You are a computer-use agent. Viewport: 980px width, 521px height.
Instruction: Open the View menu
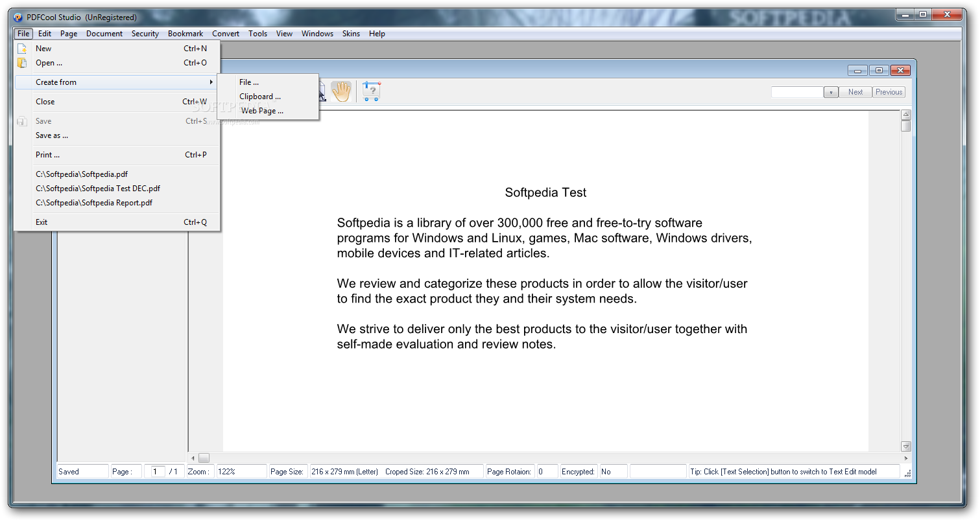point(284,34)
